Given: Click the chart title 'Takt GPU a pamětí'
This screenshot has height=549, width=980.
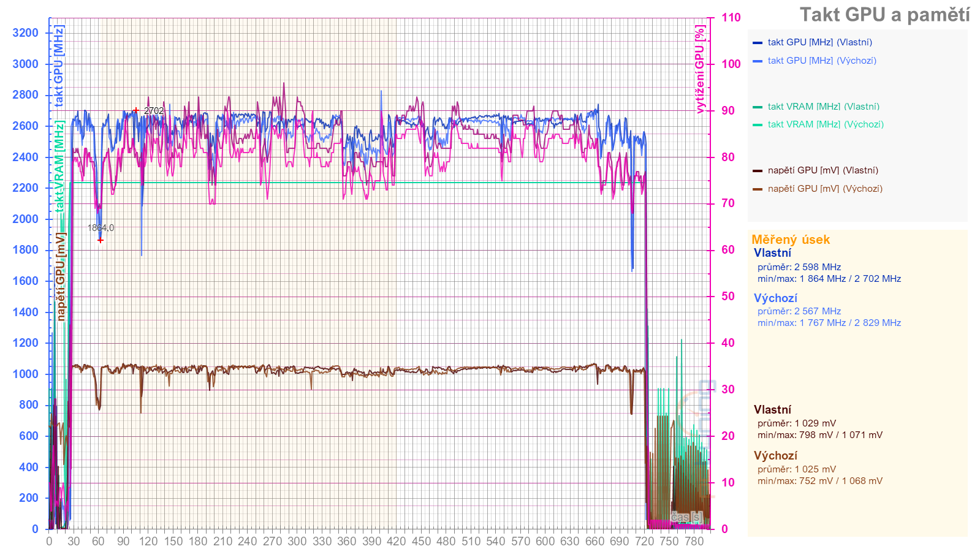Looking at the screenshot, I should point(884,15).
